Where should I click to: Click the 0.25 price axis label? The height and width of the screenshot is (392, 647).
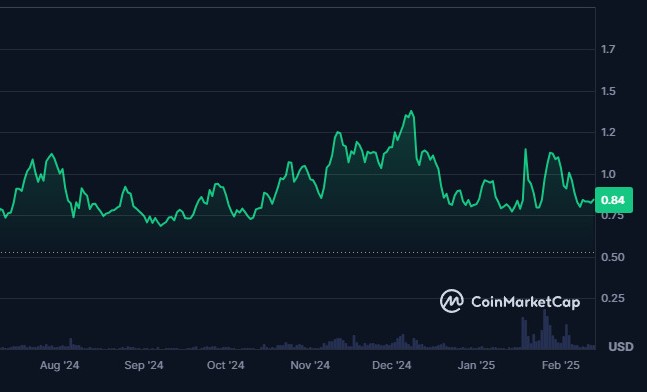[612, 298]
